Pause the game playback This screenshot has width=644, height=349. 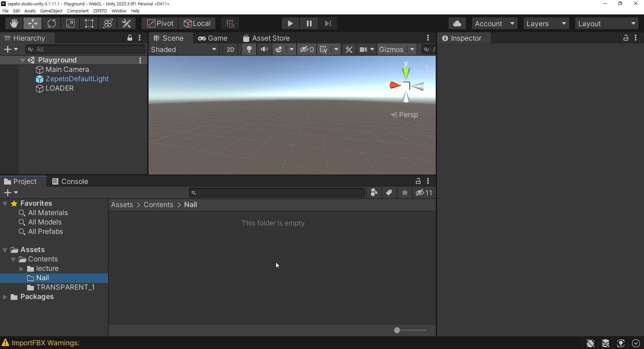309,23
